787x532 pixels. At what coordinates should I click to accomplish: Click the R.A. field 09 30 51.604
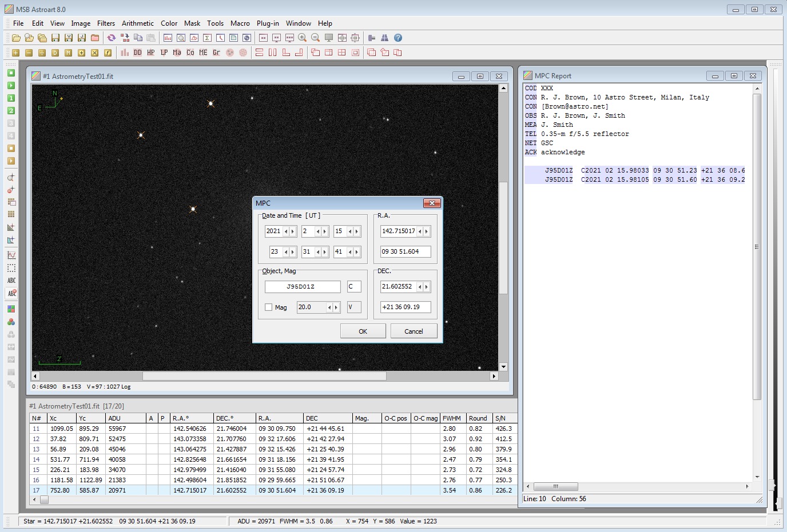(406, 252)
